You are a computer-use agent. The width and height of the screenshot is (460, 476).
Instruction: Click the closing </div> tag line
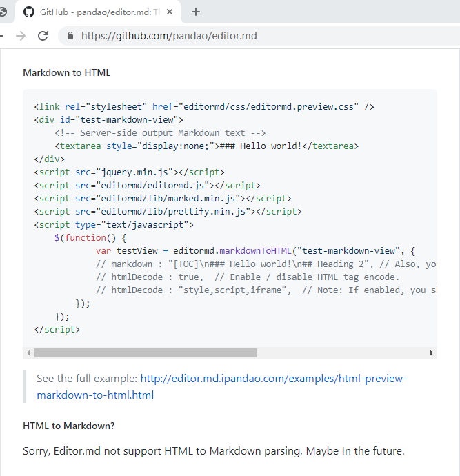pos(50,159)
